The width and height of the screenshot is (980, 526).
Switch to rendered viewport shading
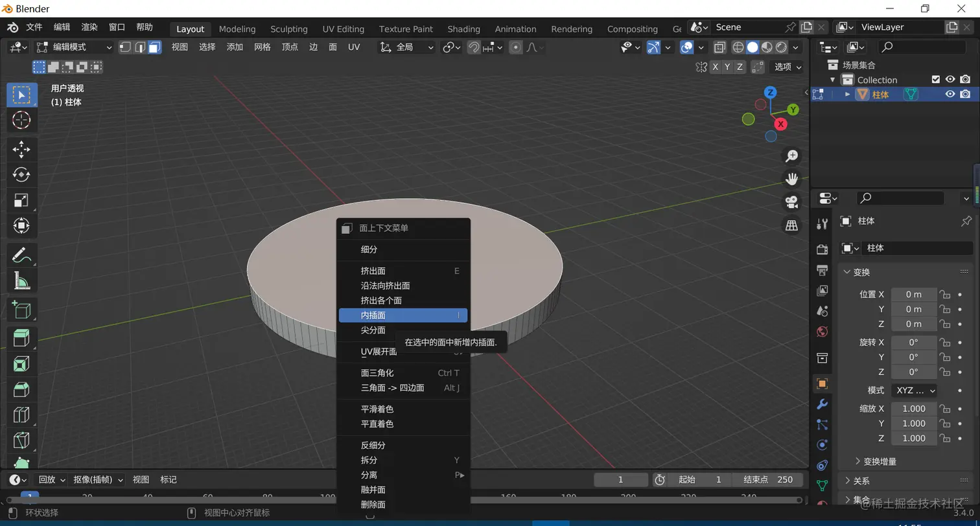point(782,47)
